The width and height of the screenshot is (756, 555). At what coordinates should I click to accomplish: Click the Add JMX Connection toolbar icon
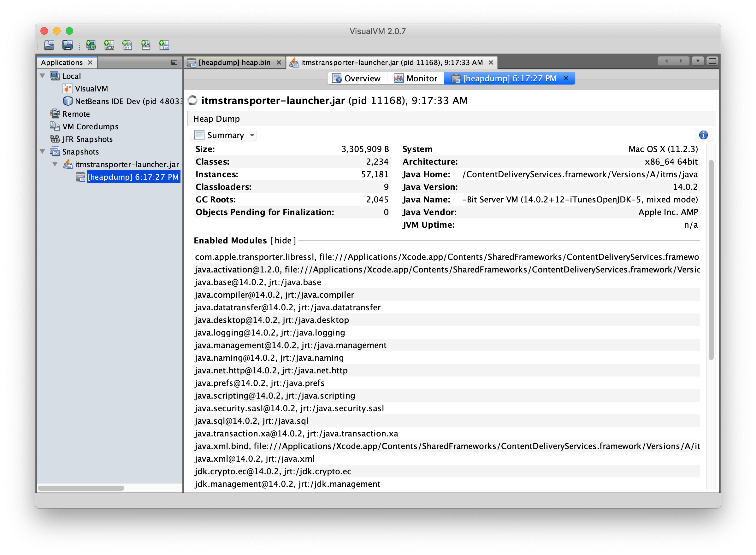pos(109,45)
